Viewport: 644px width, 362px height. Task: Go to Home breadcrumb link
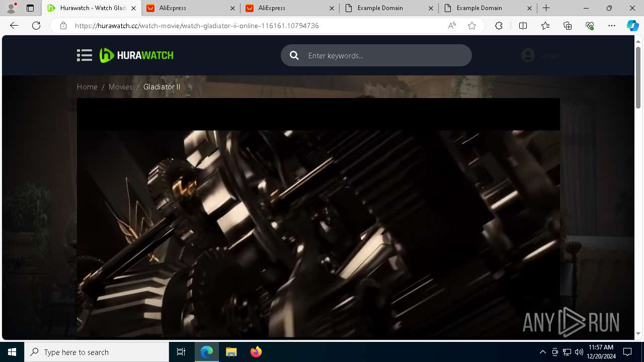click(x=87, y=87)
